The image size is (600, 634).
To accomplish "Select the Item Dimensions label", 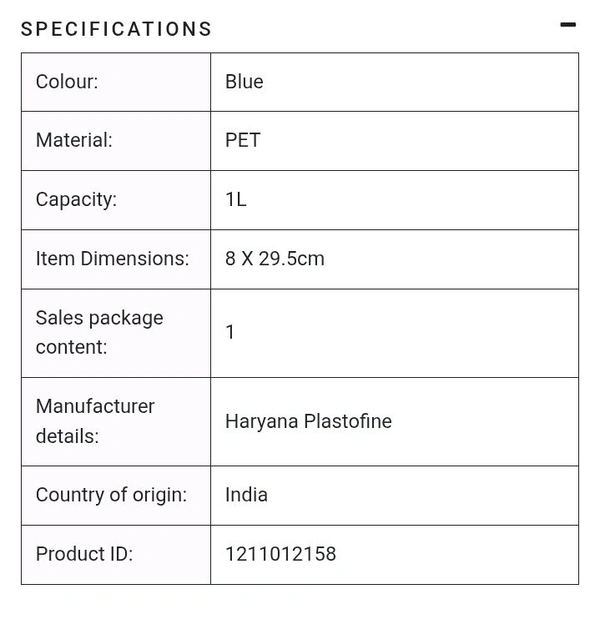I will point(112,258).
